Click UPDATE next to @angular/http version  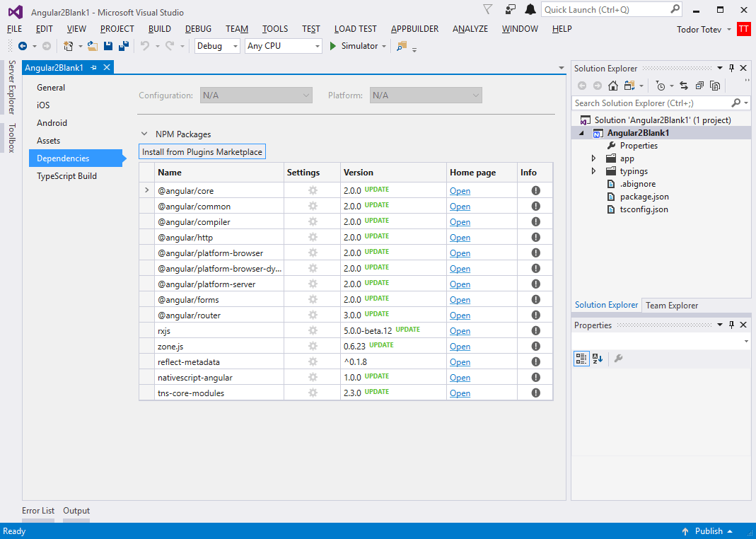(376, 236)
